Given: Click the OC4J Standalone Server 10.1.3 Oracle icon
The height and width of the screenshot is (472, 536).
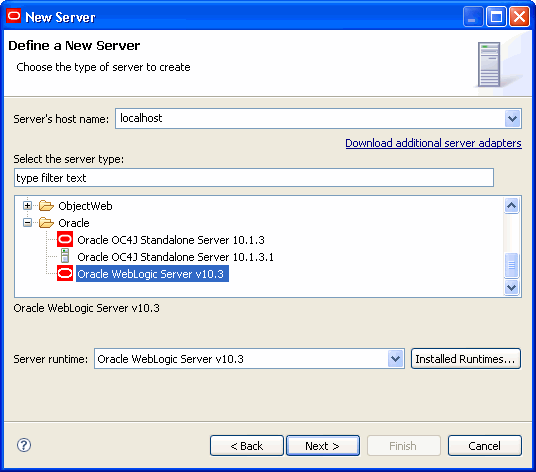Looking at the screenshot, I should (x=65, y=239).
